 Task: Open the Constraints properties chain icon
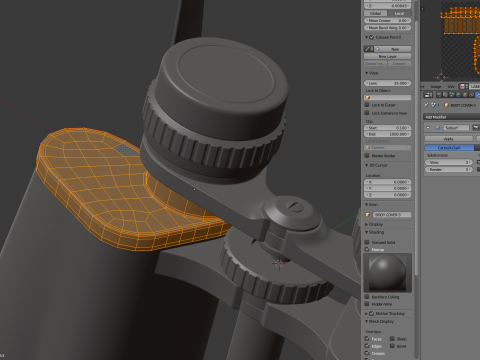[471, 95]
